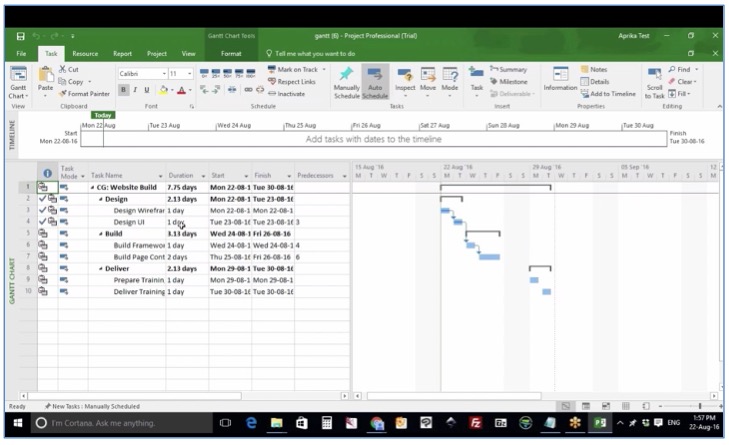
Task: Open Task Name column filter dropdown
Action: pos(160,176)
